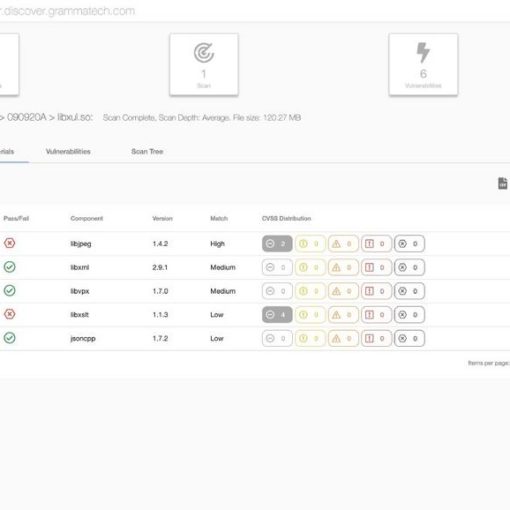The image size is (510, 510).
Task: Click the fail icon for libxslt
Action: tap(10, 314)
